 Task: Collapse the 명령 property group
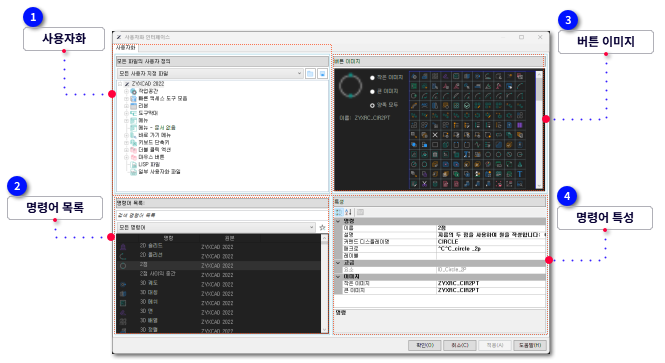338,221
